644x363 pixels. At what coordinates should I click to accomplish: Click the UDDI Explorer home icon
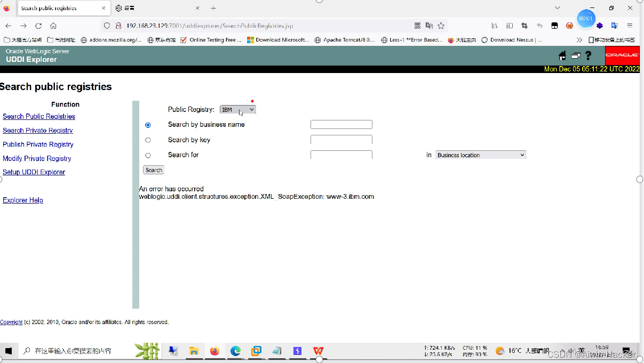562,55
